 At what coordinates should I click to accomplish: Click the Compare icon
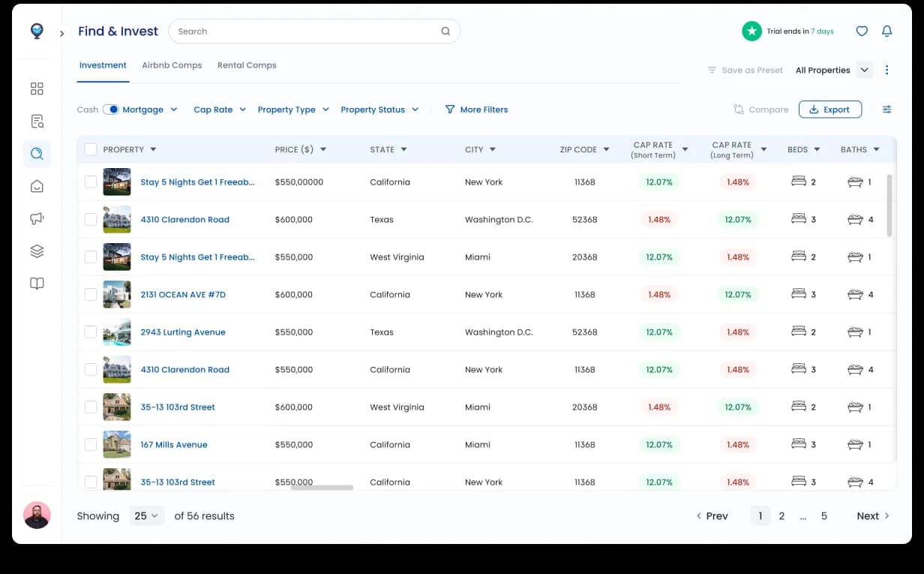739,110
